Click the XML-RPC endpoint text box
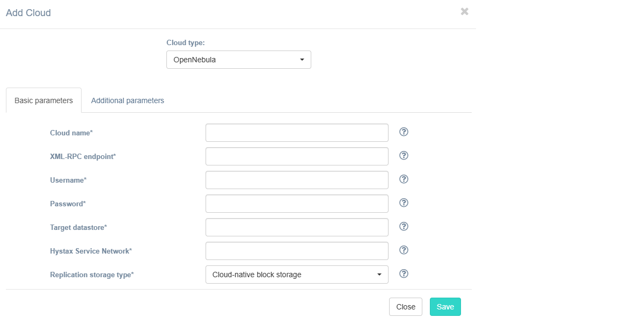Screen dimensions: 644x332 tap(296, 156)
